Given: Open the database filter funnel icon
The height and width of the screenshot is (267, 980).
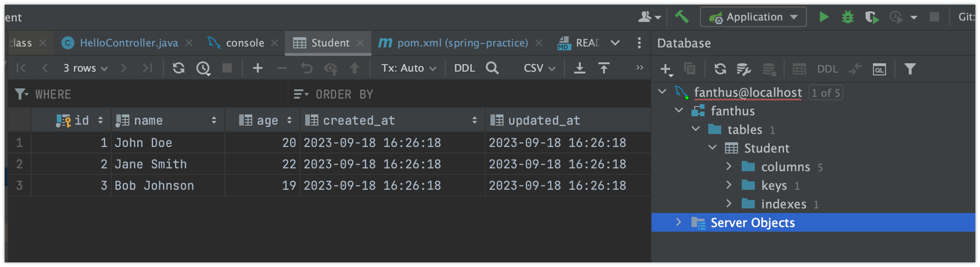Looking at the screenshot, I should (x=910, y=69).
